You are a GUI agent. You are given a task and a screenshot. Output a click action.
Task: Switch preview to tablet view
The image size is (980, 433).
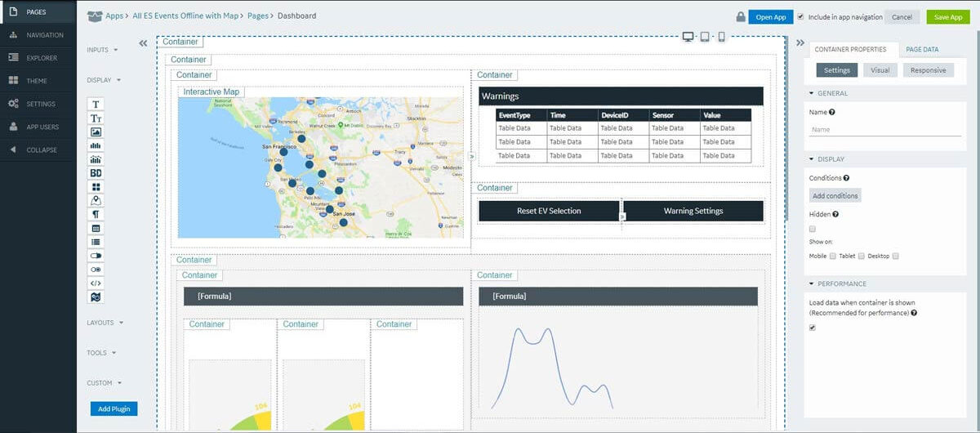pos(705,37)
